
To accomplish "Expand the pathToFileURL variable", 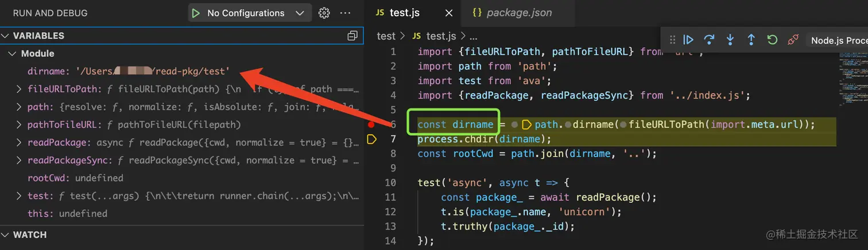I will 19,124.
